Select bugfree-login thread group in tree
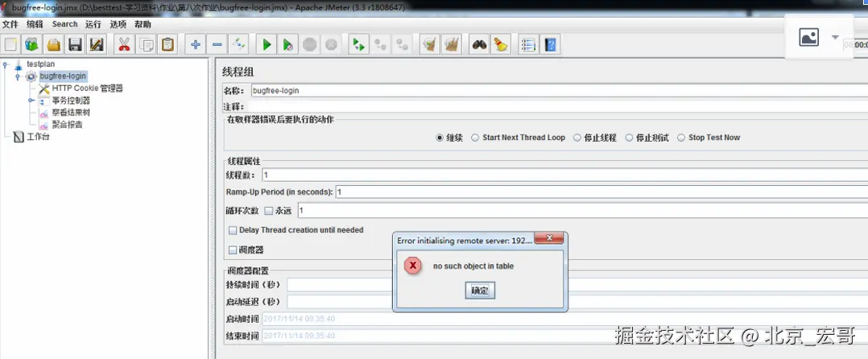Screen dimensions: 868x359 point(63,76)
